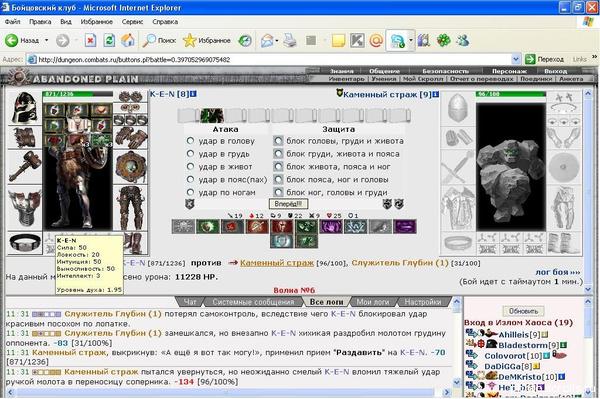Click the hammer weapon slot of K-E-N
600x399 pixels.
point(25,167)
